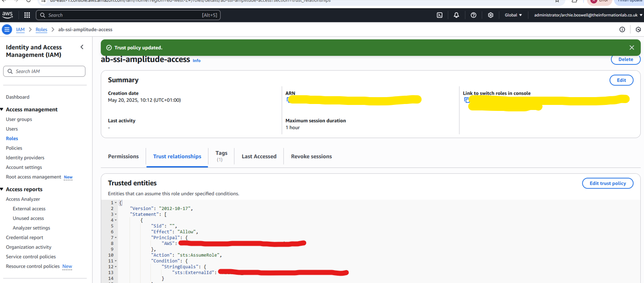Copy the role ARN with the copy icon
The width and height of the screenshot is (644, 283).
[x=288, y=100]
